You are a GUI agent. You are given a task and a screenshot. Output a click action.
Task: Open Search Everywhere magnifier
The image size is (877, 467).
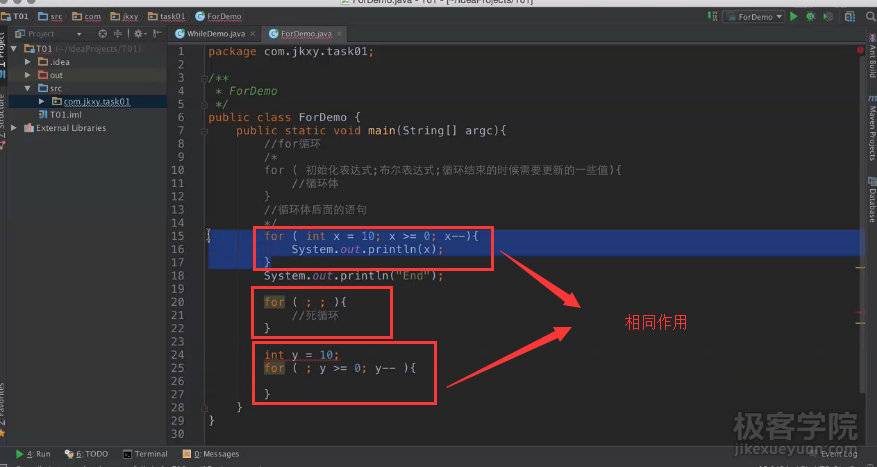tap(871, 17)
